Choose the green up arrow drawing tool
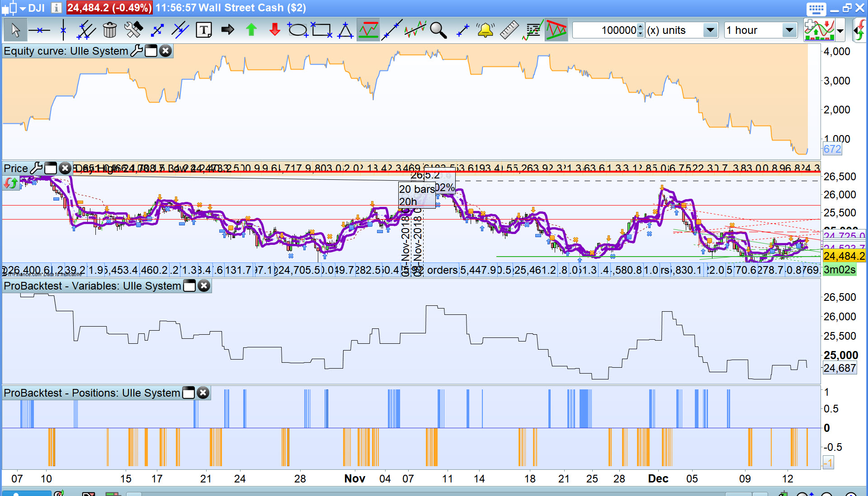868x496 pixels. (x=251, y=30)
